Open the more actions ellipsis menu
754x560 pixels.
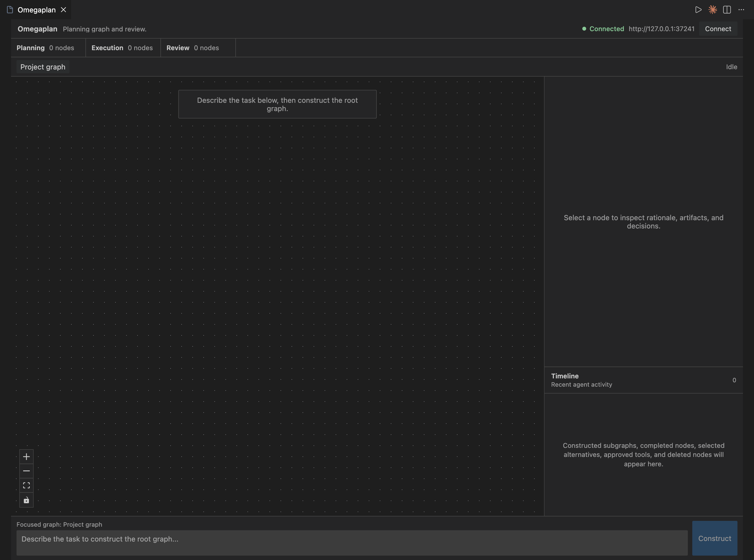tap(741, 10)
